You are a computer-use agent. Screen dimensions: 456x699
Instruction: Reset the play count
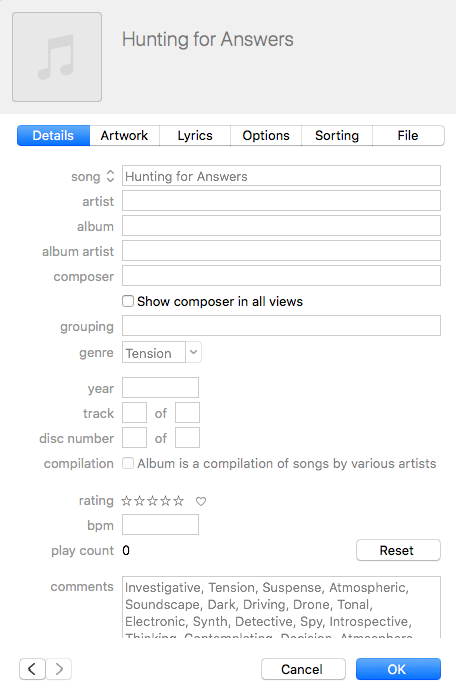pos(398,551)
